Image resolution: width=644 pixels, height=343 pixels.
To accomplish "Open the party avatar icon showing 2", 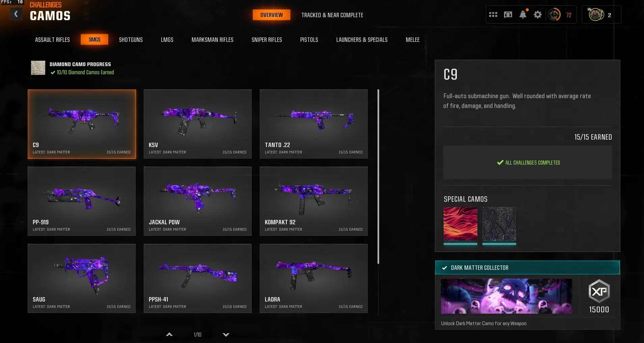I will point(596,15).
